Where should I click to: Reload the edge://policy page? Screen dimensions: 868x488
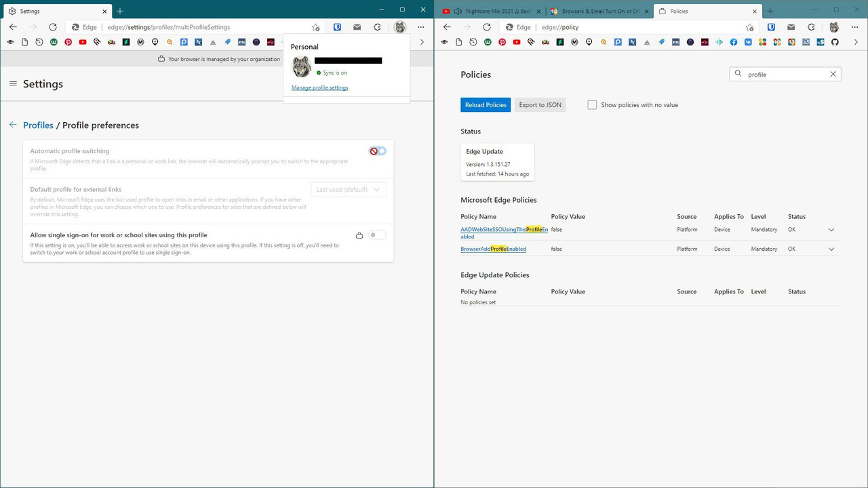[x=487, y=27]
